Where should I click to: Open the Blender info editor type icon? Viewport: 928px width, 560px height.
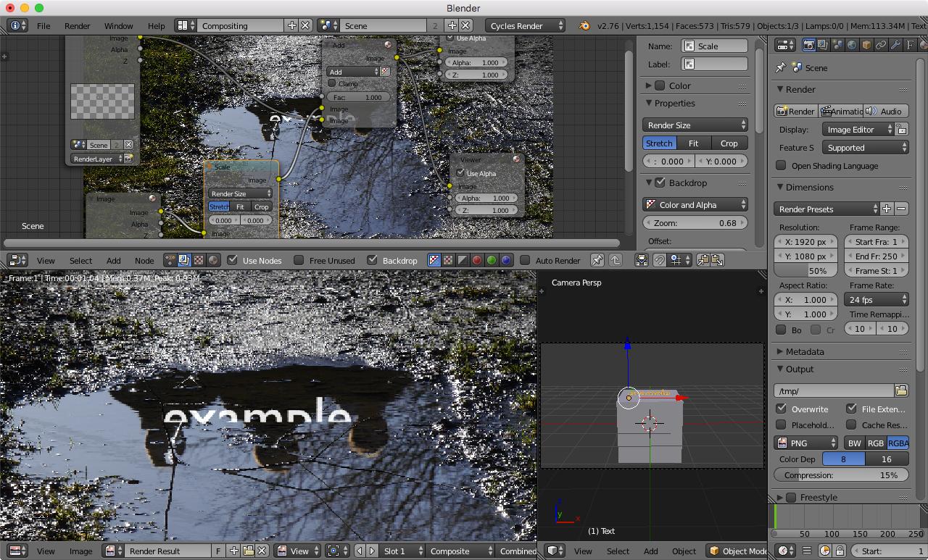[17, 25]
